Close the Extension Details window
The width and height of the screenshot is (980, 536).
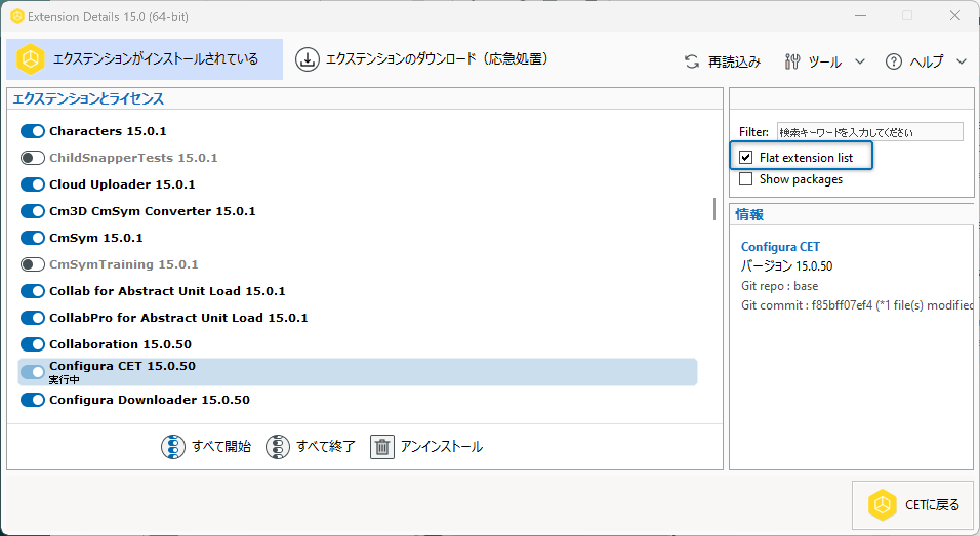point(955,16)
